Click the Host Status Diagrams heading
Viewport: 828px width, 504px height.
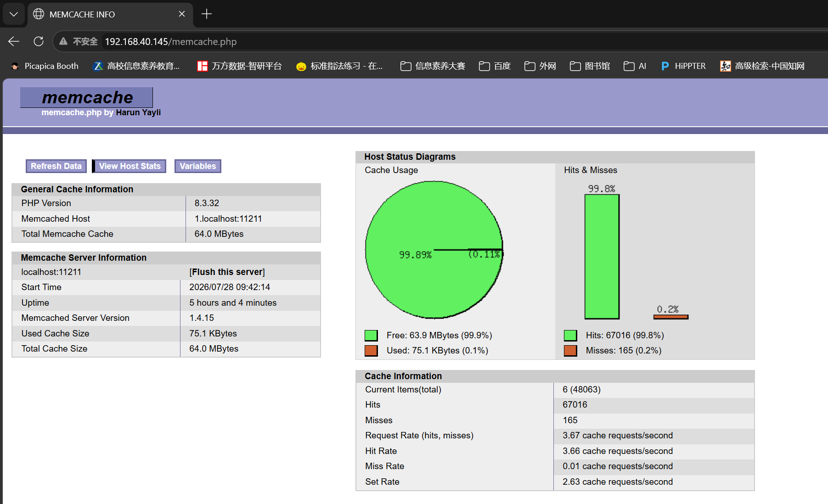tap(410, 157)
